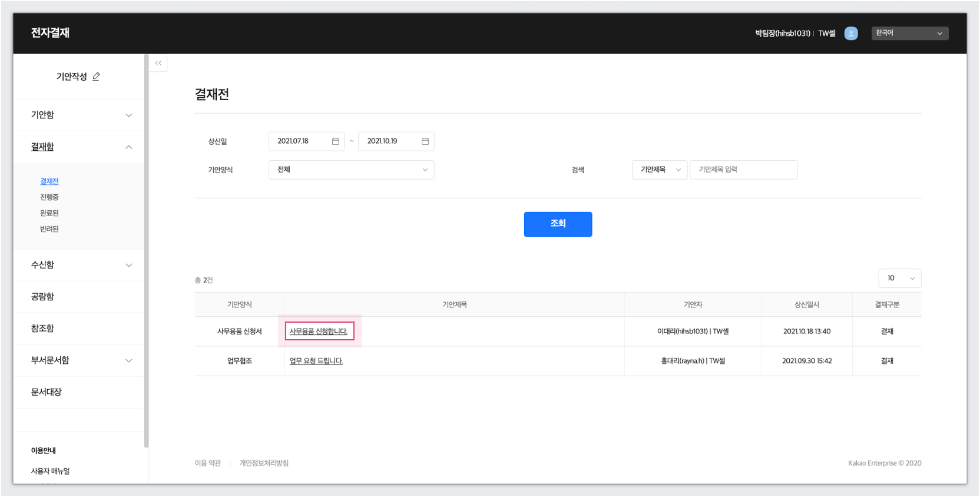Open the end date calendar icon
The height and width of the screenshot is (497, 980).
pyautogui.click(x=425, y=141)
